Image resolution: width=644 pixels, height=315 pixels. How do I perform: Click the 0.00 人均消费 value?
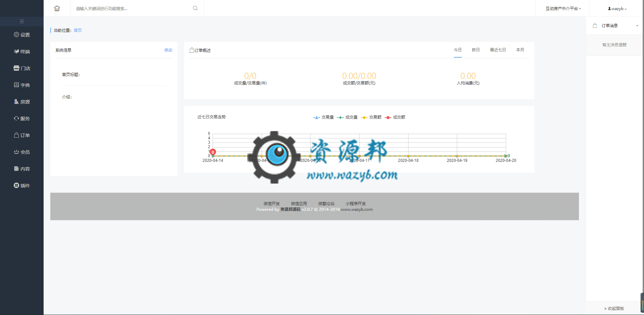[x=468, y=76]
